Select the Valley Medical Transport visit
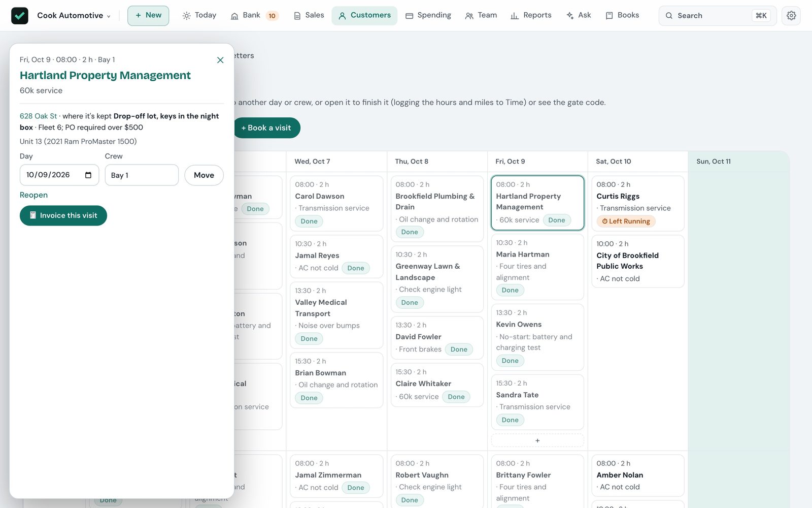The width and height of the screenshot is (812, 508). coord(336,315)
